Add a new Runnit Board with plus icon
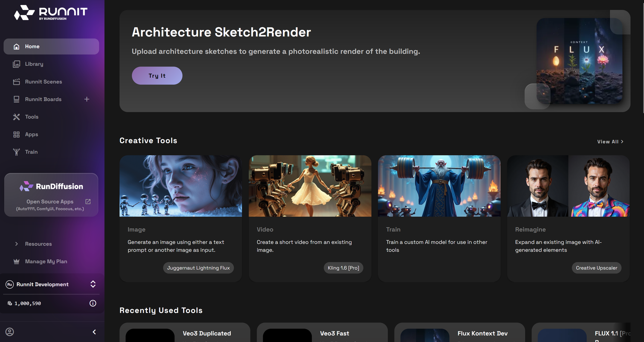 coord(87,99)
